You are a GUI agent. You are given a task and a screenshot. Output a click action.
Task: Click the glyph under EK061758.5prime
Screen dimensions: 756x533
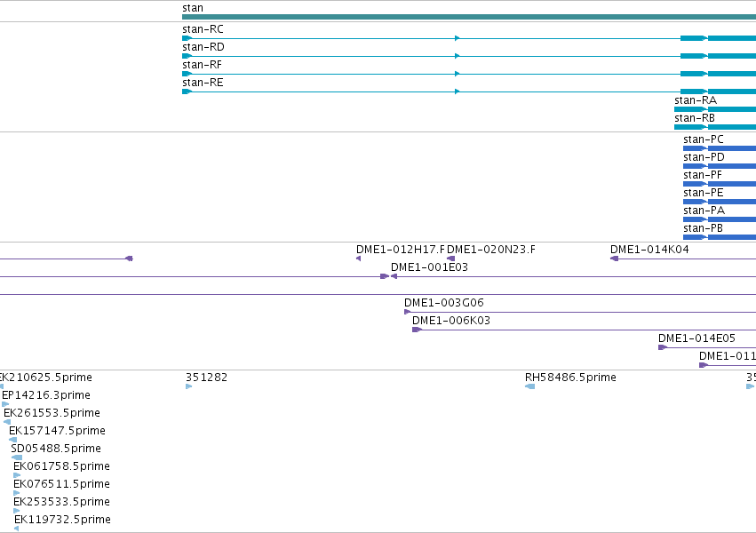pos(17,475)
